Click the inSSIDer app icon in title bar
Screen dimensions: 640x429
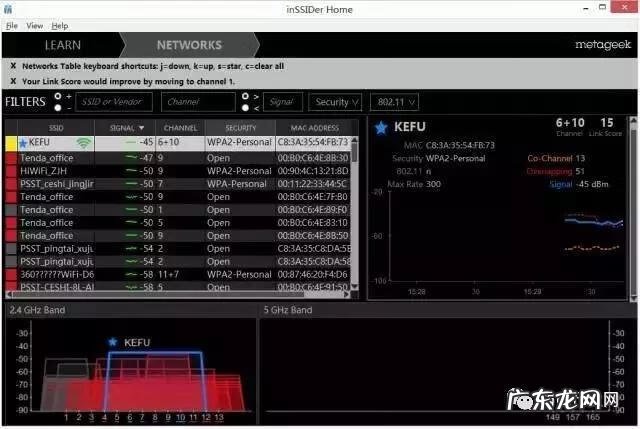pos(8,9)
